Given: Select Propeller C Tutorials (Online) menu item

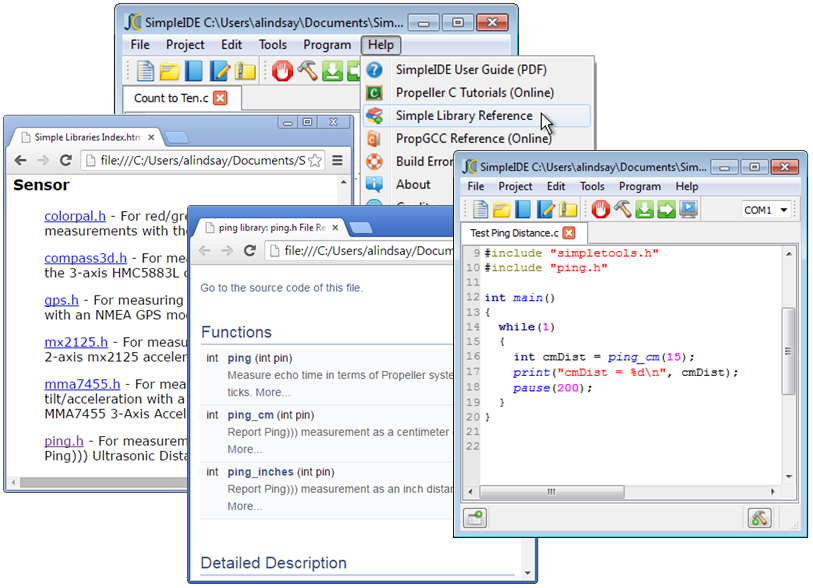Looking at the screenshot, I should (x=474, y=92).
